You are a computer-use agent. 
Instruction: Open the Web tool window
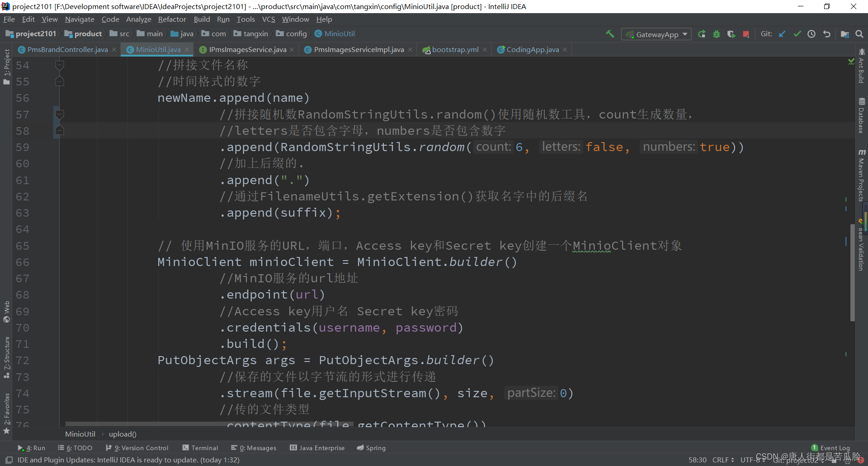(6, 312)
